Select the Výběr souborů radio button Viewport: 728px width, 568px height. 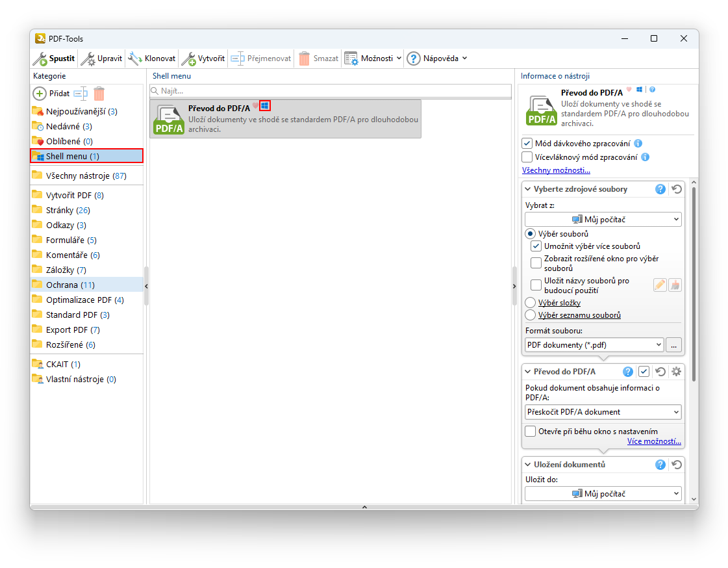[x=530, y=233]
